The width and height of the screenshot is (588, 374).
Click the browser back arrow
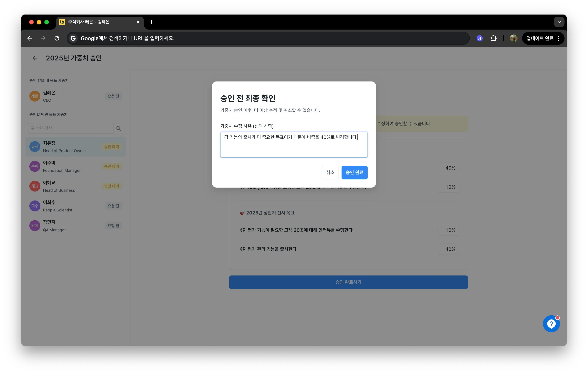(x=30, y=38)
